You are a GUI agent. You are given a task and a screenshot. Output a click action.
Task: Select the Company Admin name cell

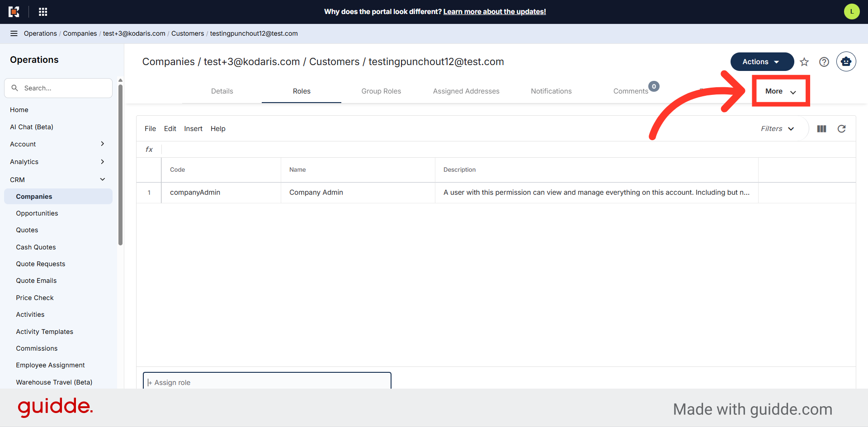(x=358, y=192)
